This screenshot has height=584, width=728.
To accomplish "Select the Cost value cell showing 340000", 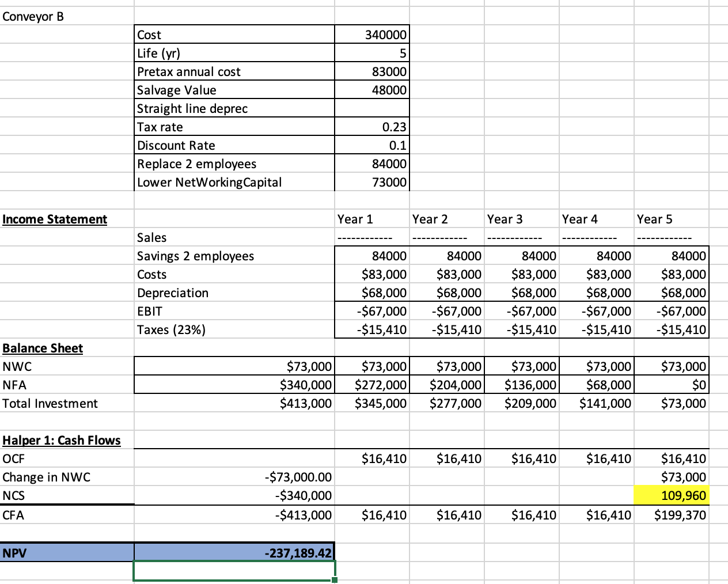I will [371, 35].
